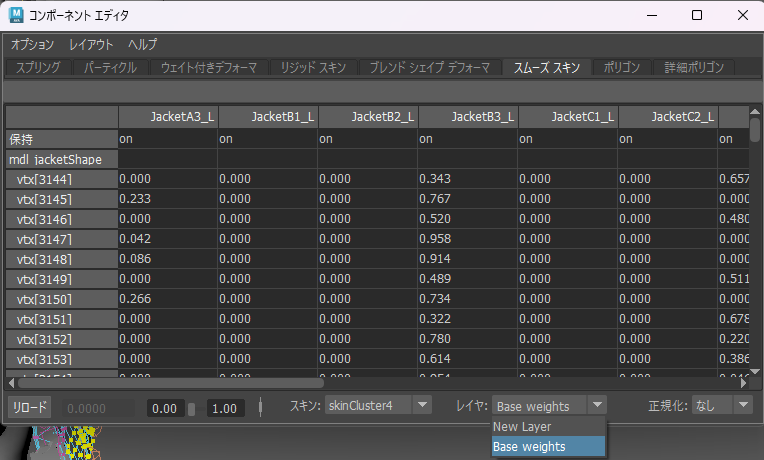This screenshot has width=764, height=460.
Task: Switch to the スプリング tab
Action: pyautogui.click(x=38, y=67)
